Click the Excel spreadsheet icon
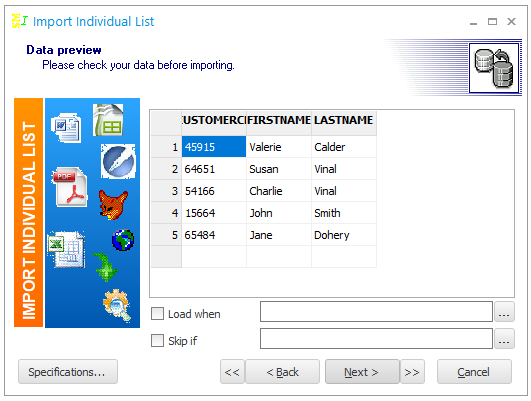Image resolution: width=531 pixels, height=401 pixels. click(x=66, y=250)
